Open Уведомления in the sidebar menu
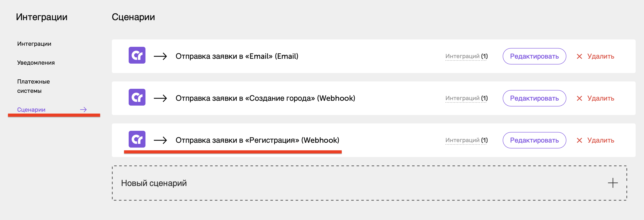 coord(36,63)
